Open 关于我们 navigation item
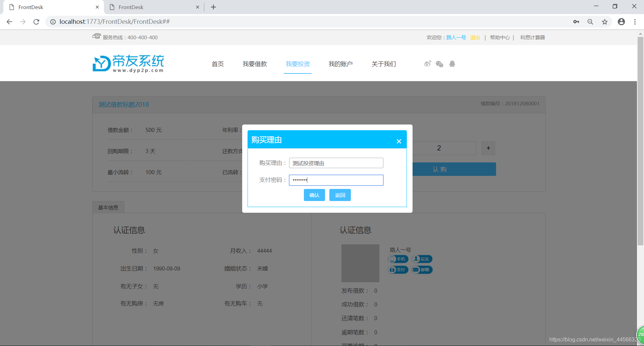644x346 pixels. (x=384, y=64)
